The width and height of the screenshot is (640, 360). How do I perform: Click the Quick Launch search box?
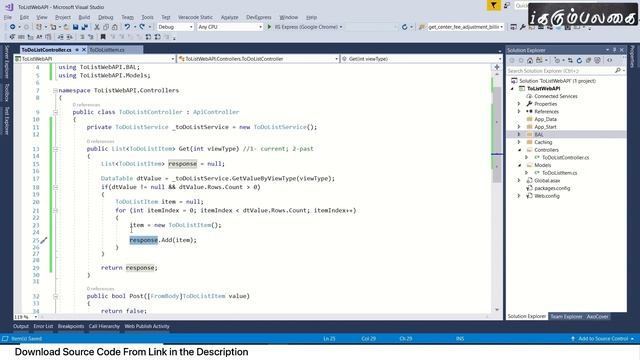522,5
